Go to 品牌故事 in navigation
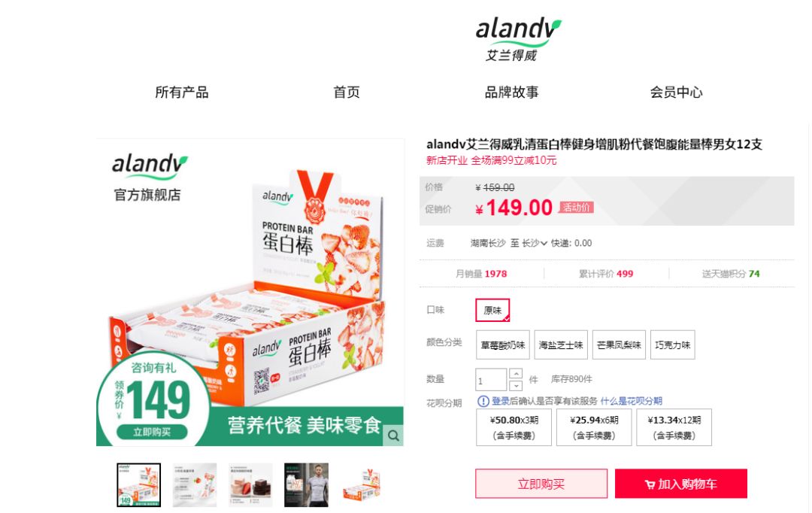 point(512,93)
